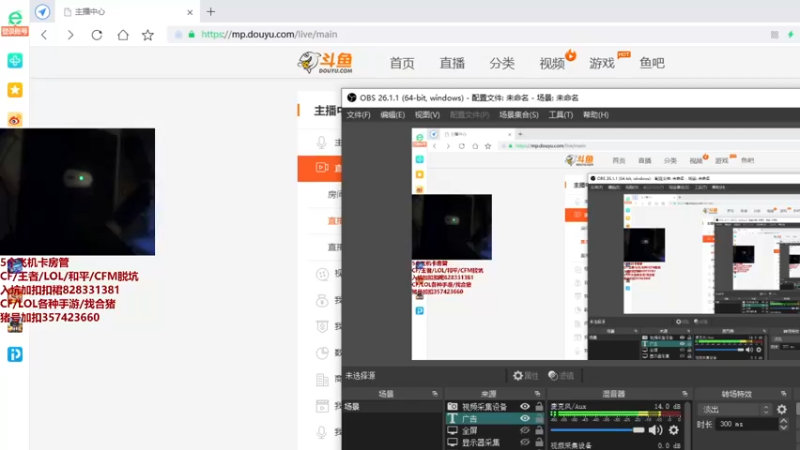This screenshot has width=800, height=450.
Task: Click the OBS 属性 properties button
Action: pyautogui.click(x=526, y=376)
